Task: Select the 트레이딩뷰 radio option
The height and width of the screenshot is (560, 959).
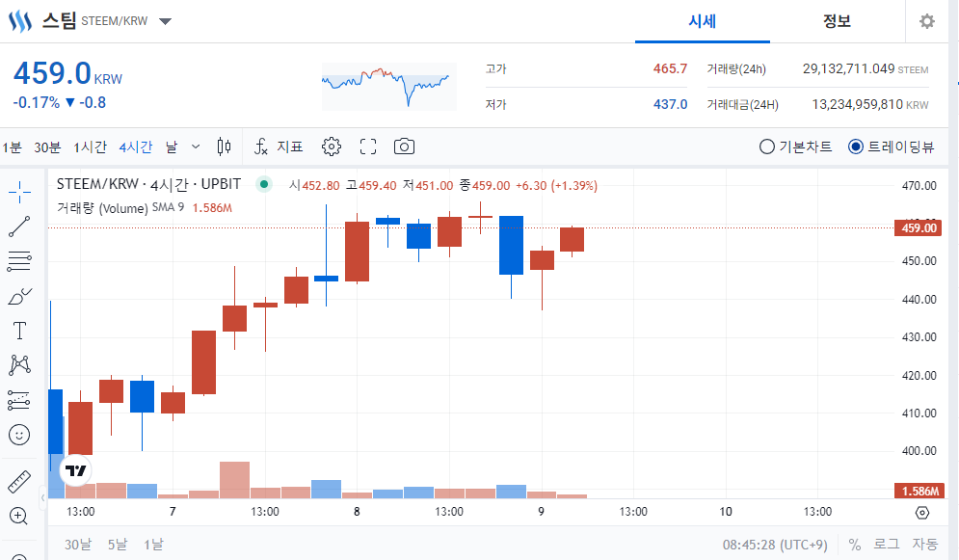Action: [x=892, y=147]
